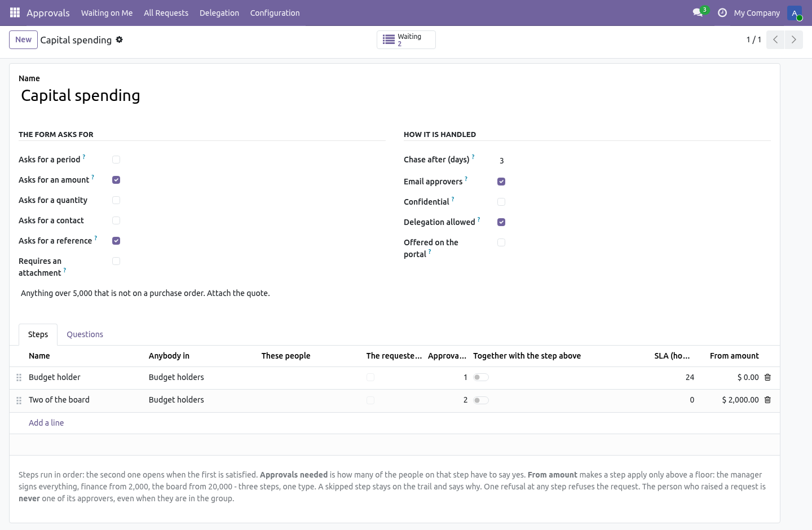The height and width of the screenshot is (530, 812).
Task: Toggle Together with the step above for Budget holder
Action: click(x=481, y=377)
